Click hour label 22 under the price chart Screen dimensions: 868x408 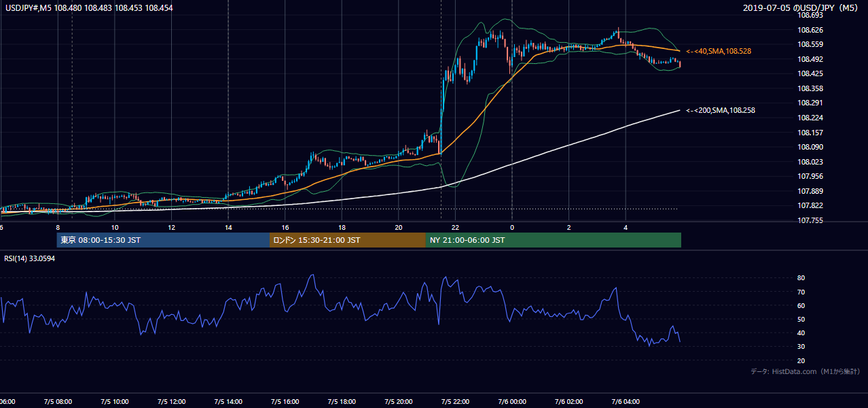[455, 228]
